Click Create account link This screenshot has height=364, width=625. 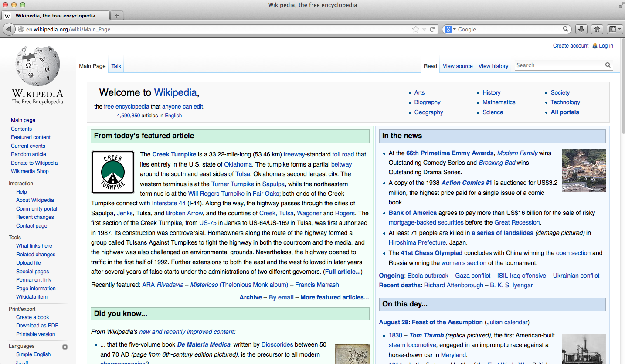[x=571, y=45]
